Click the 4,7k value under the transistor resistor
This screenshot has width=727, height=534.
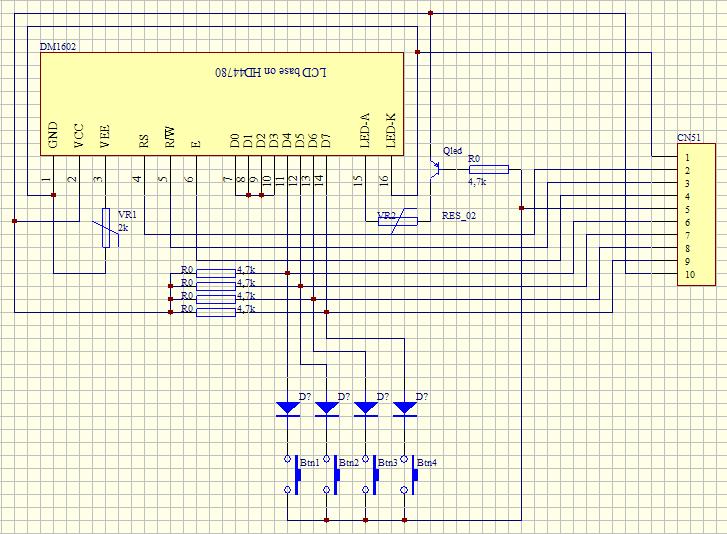point(477,182)
